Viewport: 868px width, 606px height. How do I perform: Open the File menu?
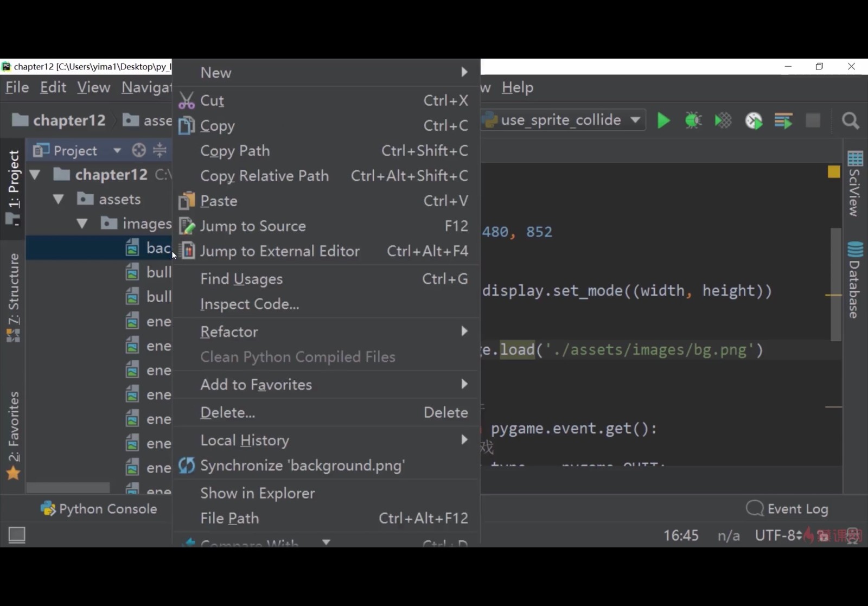coord(17,87)
